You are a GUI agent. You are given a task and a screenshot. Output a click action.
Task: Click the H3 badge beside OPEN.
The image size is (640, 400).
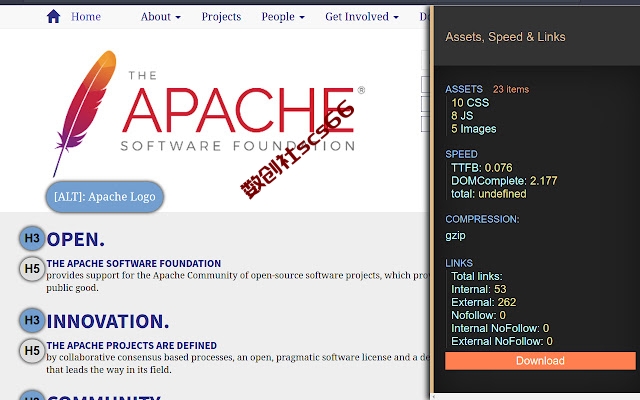pos(32,238)
